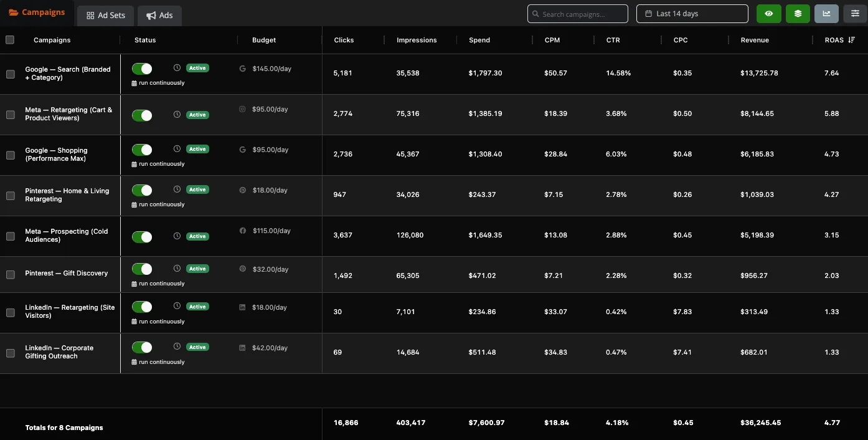
Task: Sort by the Revenue column header
Action: click(x=755, y=40)
